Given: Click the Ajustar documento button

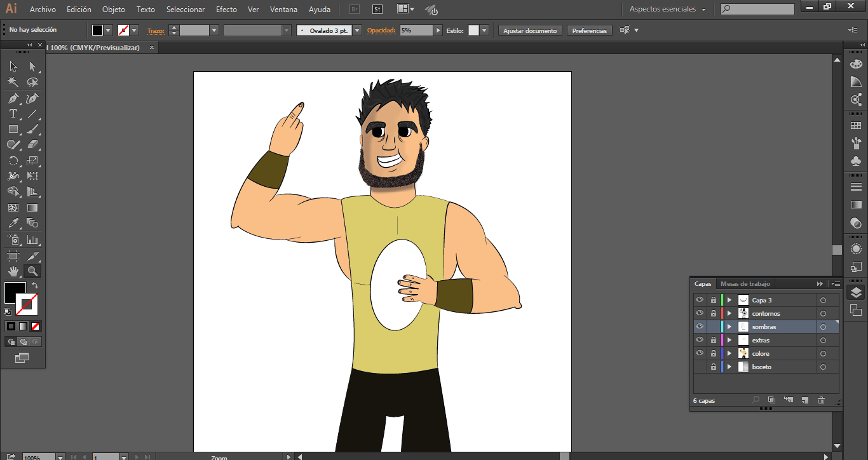Looking at the screenshot, I should pos(529,30).
